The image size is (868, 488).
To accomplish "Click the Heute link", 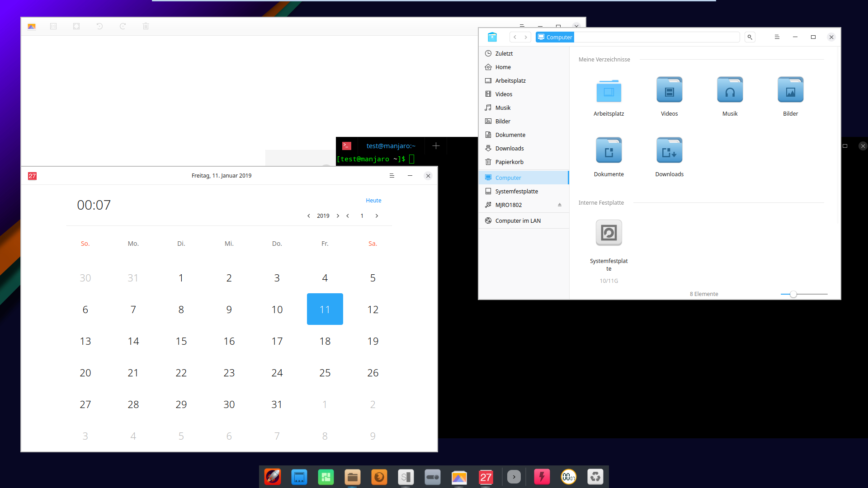I will tap(373, 200).
